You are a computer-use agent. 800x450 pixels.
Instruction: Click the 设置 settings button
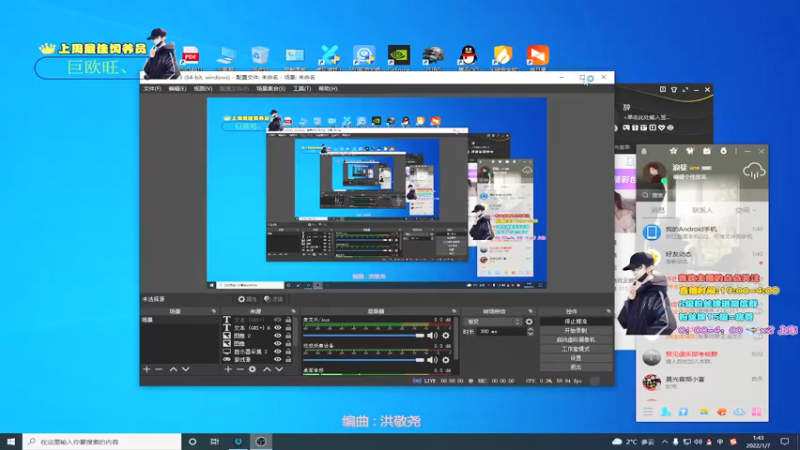pos(576,358)
